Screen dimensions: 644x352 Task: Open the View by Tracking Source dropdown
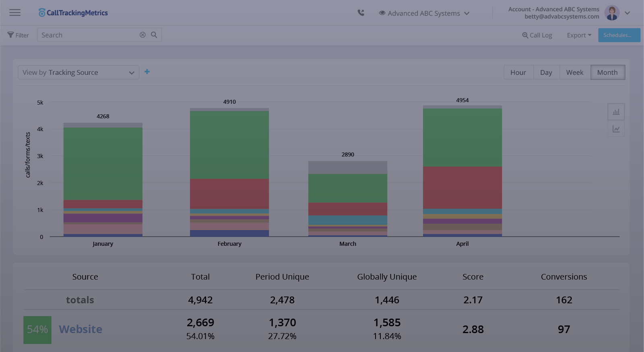point(78,72)
